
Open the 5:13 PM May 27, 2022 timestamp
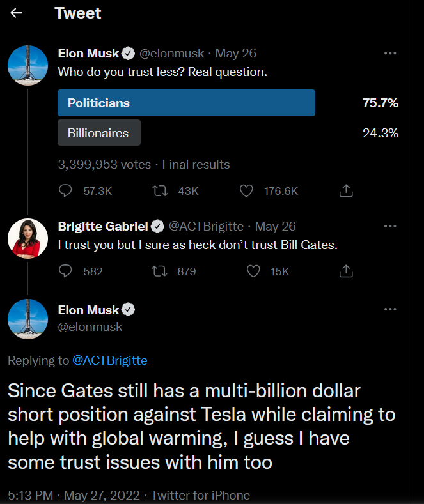pyautogui.click(x=74, y=495)
